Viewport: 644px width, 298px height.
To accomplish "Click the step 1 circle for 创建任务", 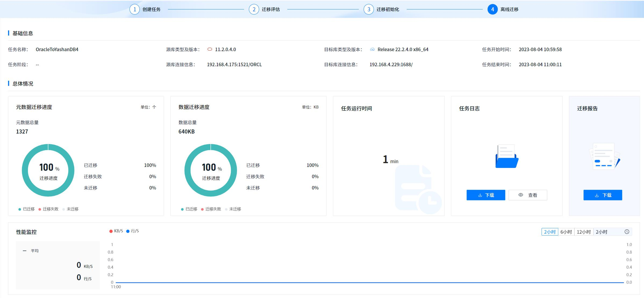I will tap(134, 9).
